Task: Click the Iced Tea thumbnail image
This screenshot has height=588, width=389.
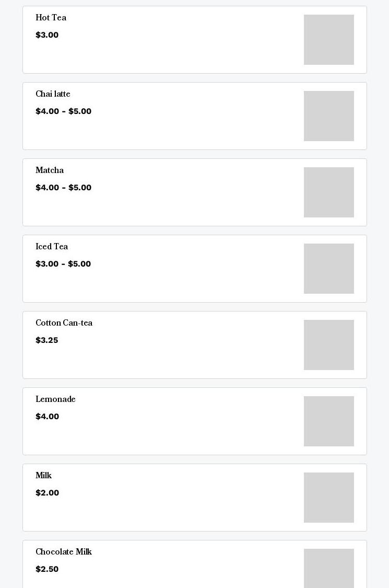Action: click(x=328, y=269)
